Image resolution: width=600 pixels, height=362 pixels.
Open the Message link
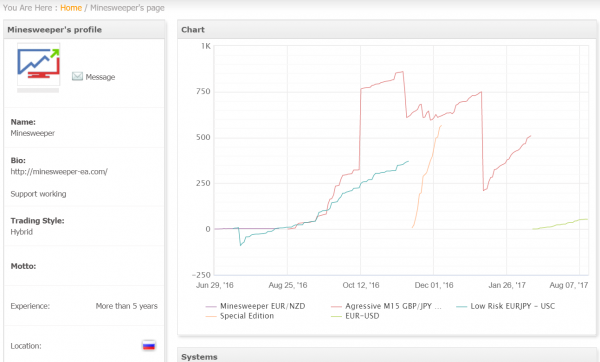point(100,77)
